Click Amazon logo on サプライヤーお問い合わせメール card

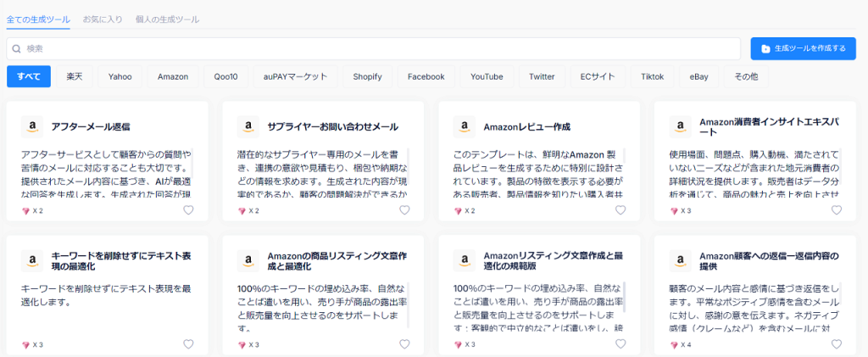click(x=248, y=126)
